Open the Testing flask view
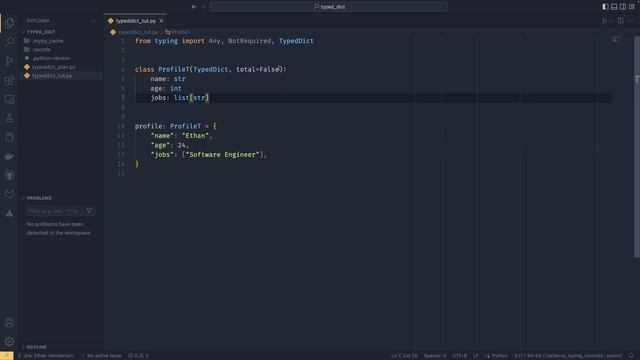The image size is (640, 360). [9, 118]
